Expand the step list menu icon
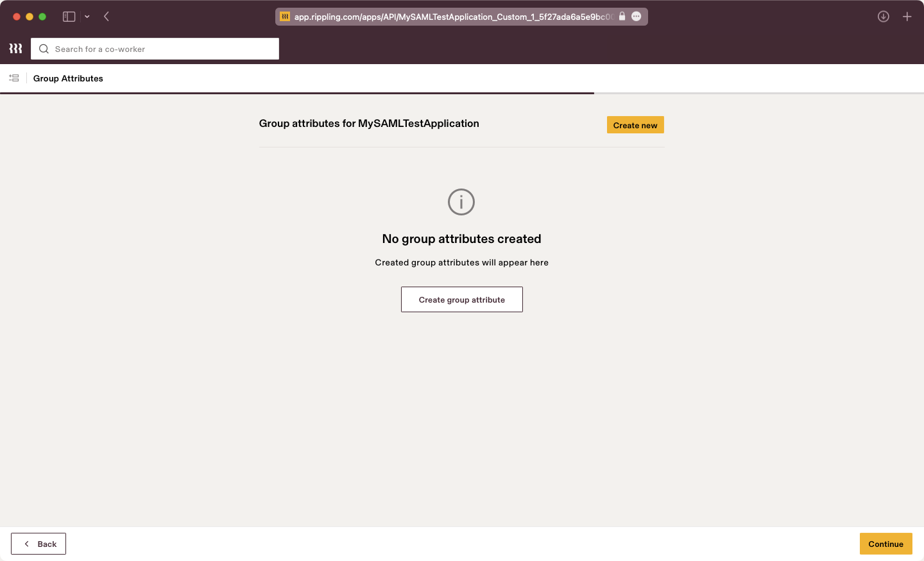Screen dimensions: 924x561 point(13,78)
